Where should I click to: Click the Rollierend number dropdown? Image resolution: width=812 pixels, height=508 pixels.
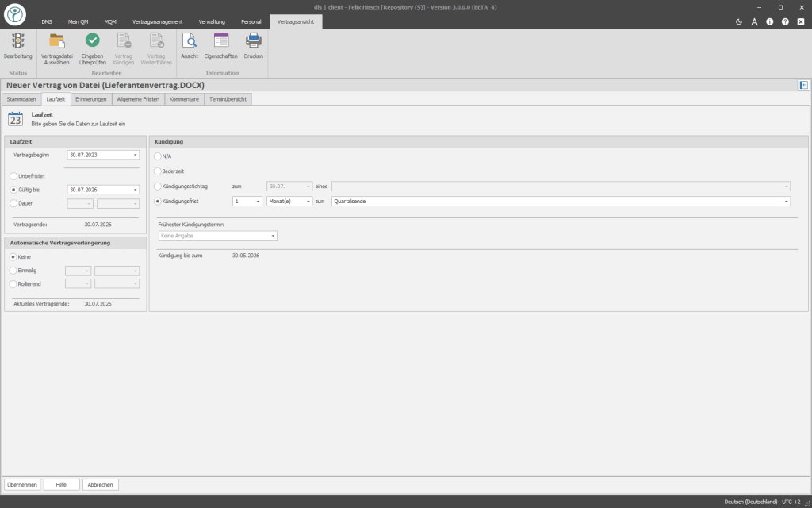coord(79,283)
